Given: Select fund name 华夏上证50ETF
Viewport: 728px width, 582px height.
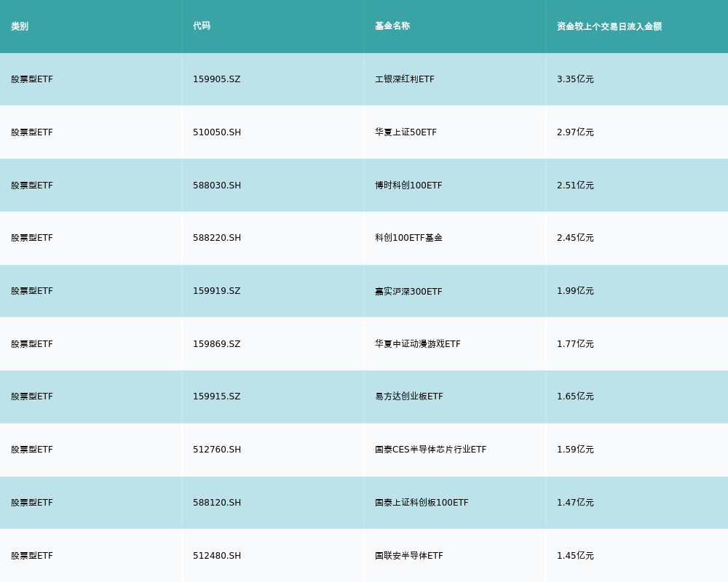Looking at the screenshot, I should (405, 132).
